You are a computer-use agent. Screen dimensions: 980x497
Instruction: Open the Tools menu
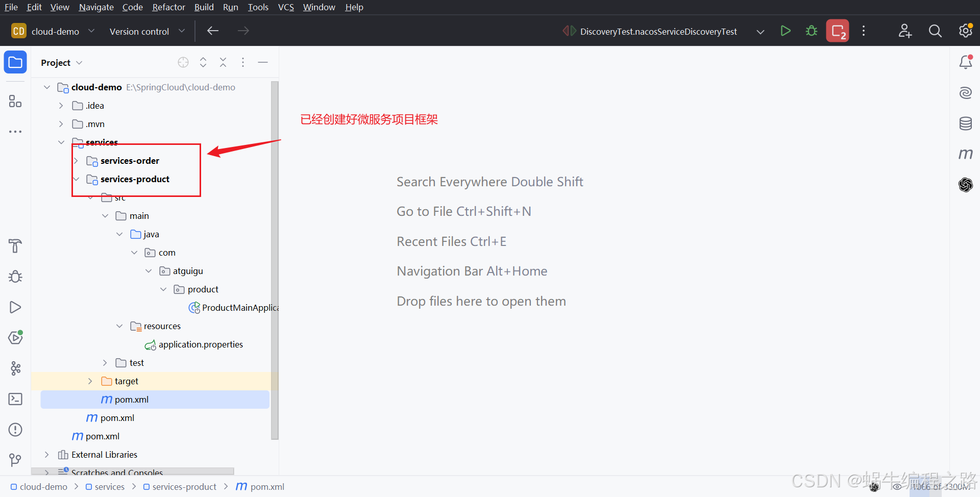pyautogui.click(x=258, y=7)
